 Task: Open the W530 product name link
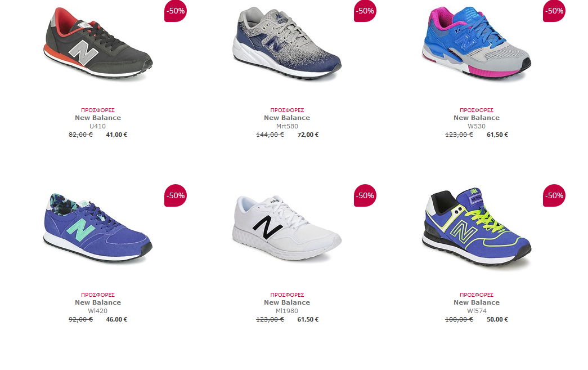point(476,127)
